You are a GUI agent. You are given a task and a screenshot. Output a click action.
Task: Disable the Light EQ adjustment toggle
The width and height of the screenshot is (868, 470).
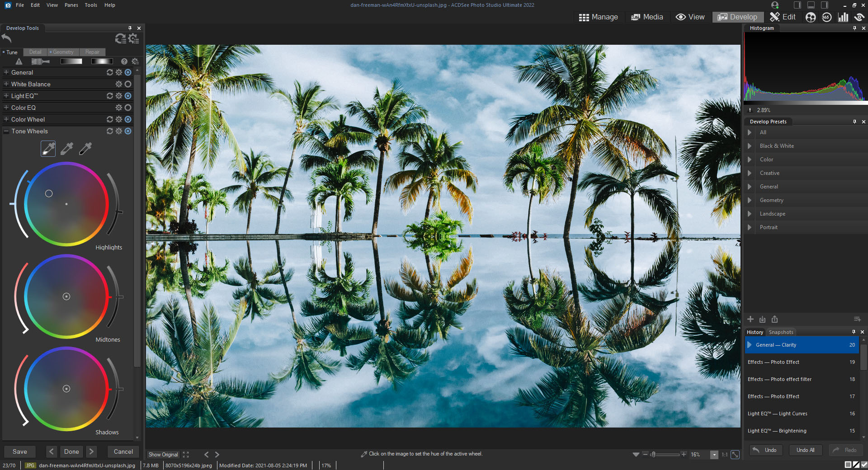(128, 96)
